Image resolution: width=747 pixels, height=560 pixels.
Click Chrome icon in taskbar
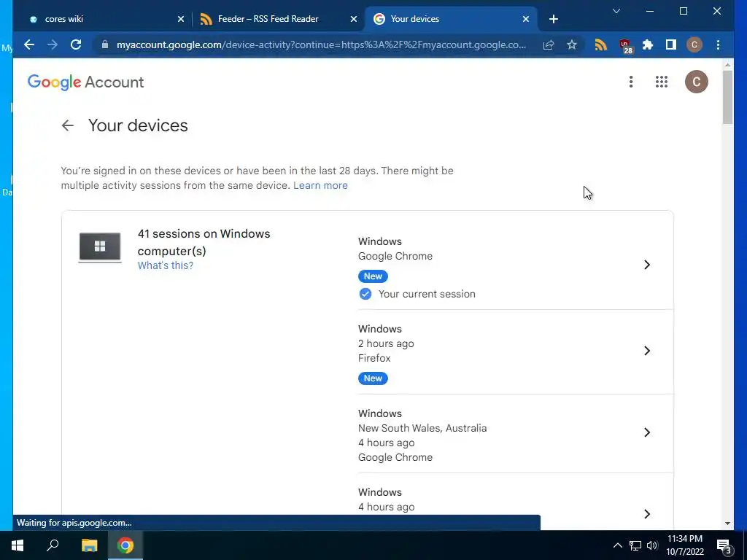[x=125, y=545]
